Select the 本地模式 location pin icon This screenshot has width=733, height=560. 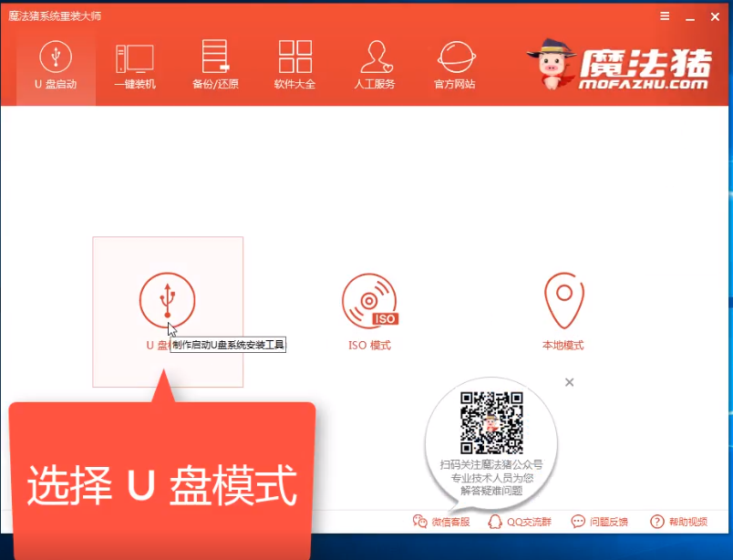coord(563,301)
